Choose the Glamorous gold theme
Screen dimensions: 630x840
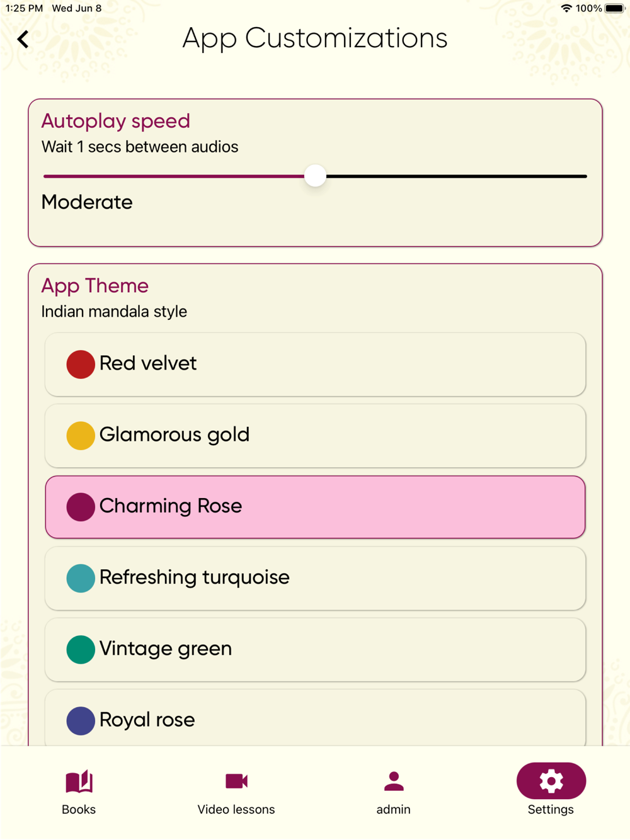(315, 436)
